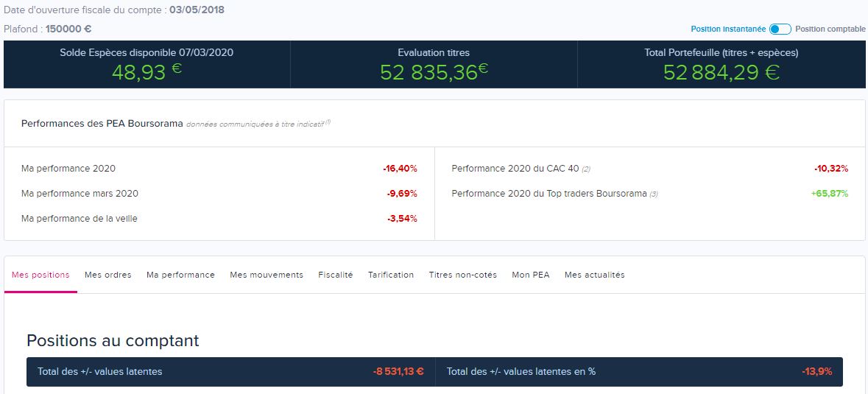Toggle the Position instantanée/comptable switch
This screenshot has height=394, width=868.
pyautogui.click(x=780, y=29)
